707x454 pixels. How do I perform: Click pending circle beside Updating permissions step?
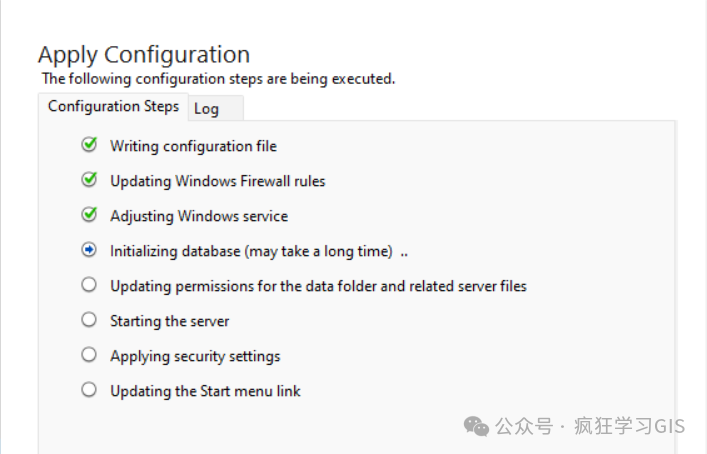click(x=89, y=285)
